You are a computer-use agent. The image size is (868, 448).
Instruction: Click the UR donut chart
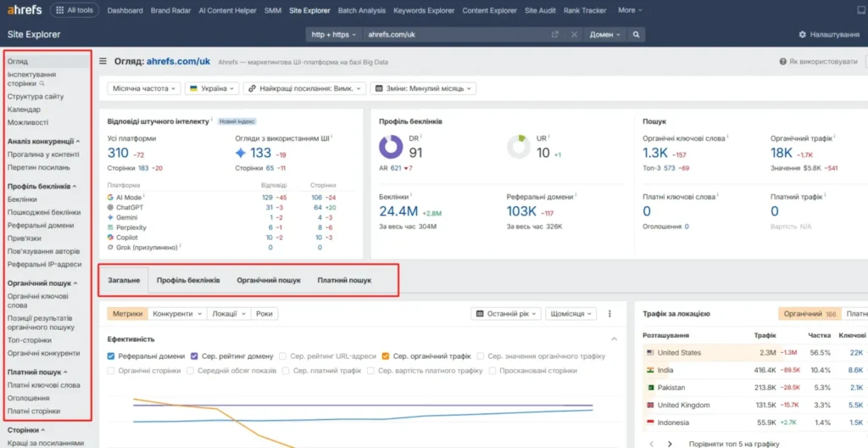[x=519, y=147]
